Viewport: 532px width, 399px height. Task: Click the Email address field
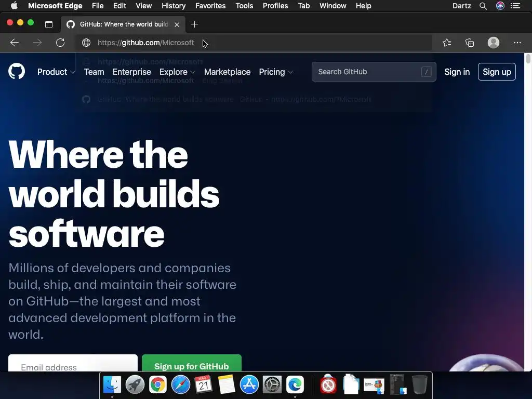pyautogui.click(x=73, y=363)
